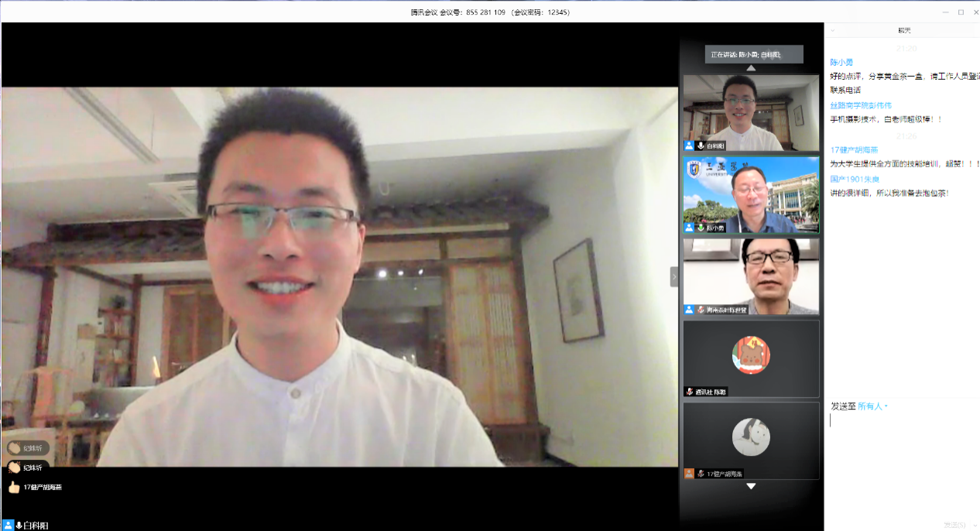Collapse the chat panel using its header chevron
Image resolution: width=980 pixels, height=531 pixels.
coord(833,30)
